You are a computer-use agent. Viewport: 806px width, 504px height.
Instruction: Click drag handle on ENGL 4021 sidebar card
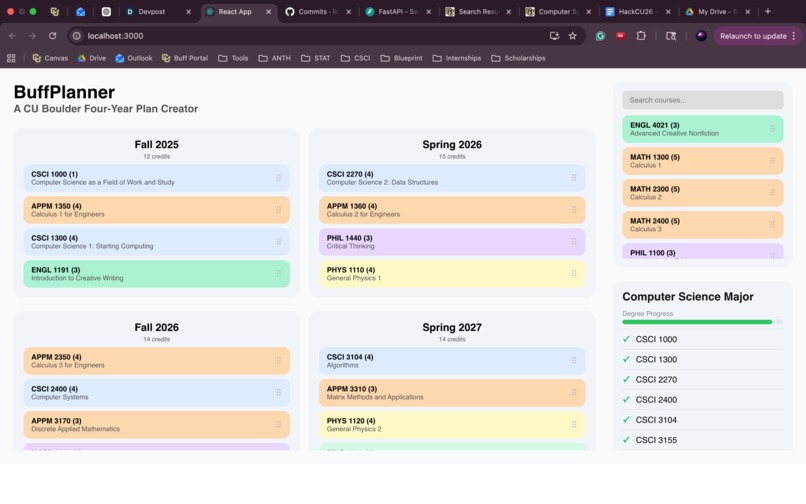coord(772,129)
